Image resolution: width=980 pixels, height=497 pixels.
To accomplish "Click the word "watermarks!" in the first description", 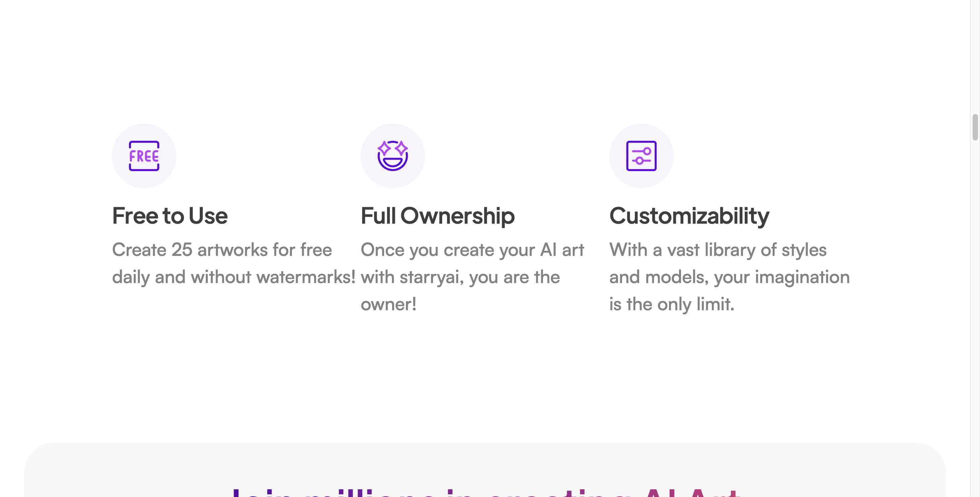I will 306,277.
